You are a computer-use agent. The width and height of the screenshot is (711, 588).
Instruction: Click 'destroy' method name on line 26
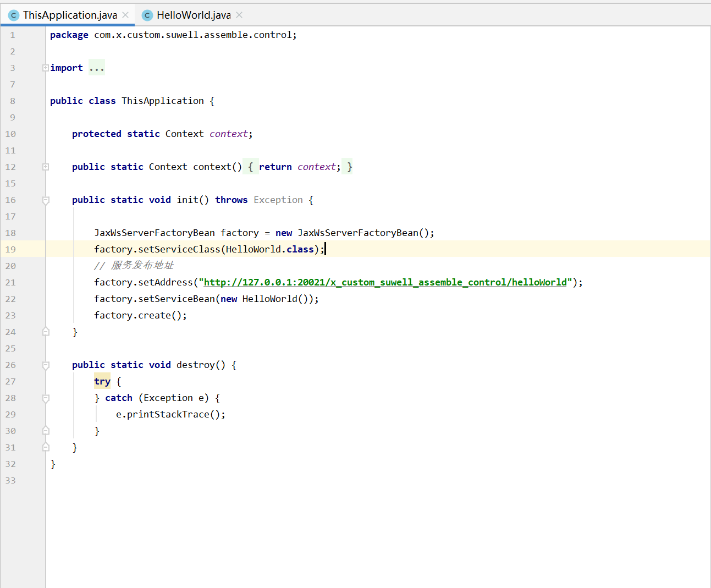coord(196,365)
